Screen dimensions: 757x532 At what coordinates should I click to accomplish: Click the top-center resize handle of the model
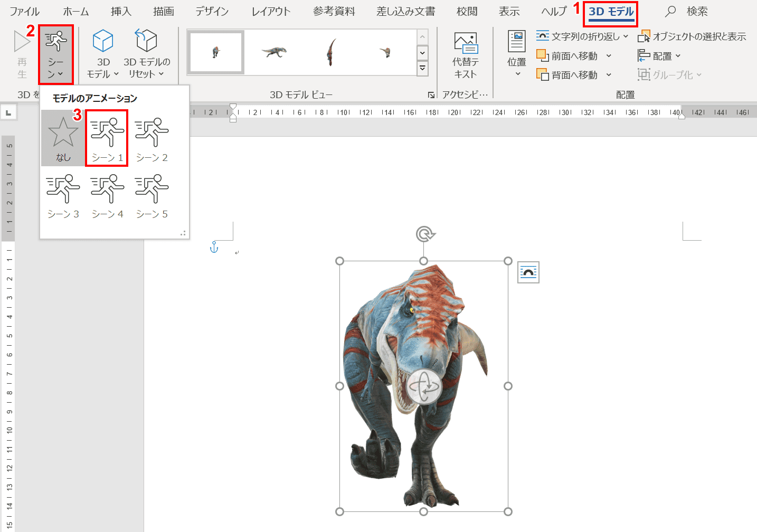[x=423, y=261]
